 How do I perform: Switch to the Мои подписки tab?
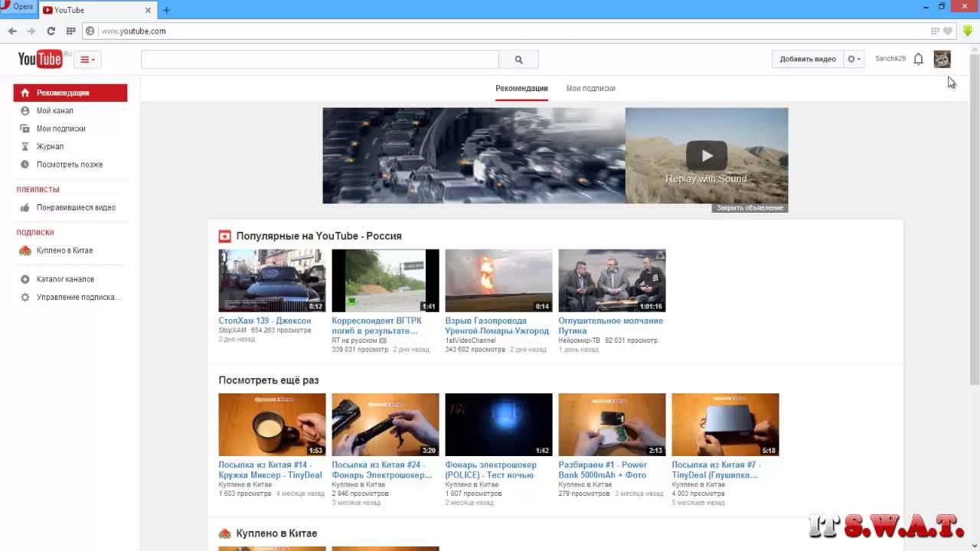click(590, 88)
